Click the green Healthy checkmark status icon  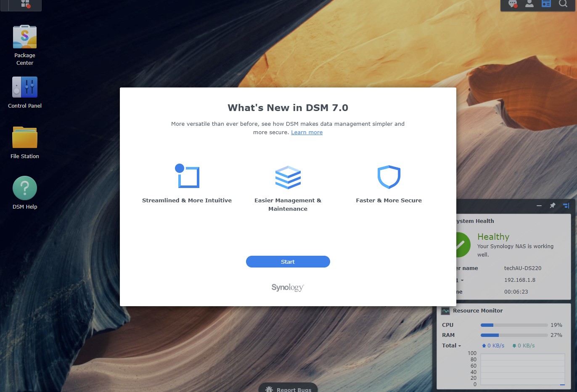coord(463,244)
